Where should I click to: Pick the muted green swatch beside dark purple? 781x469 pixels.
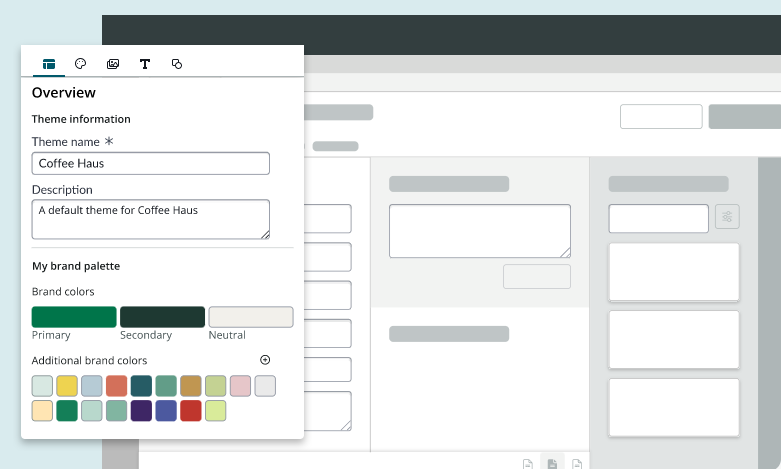117,411
